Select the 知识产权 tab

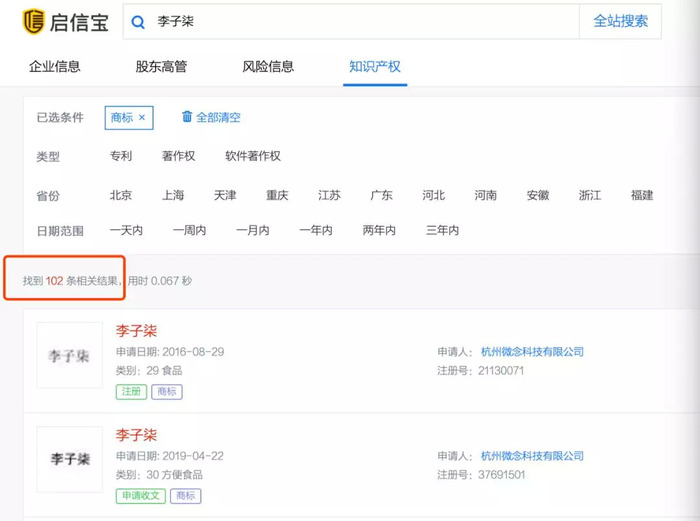coord(375,67)
